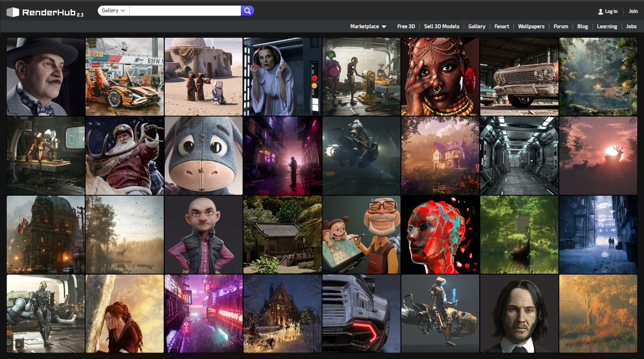This screenshot has height=359, width=644.
Task: Select the Santa Claus with antlers thumbnail
Action: click(x=124, y=156)
